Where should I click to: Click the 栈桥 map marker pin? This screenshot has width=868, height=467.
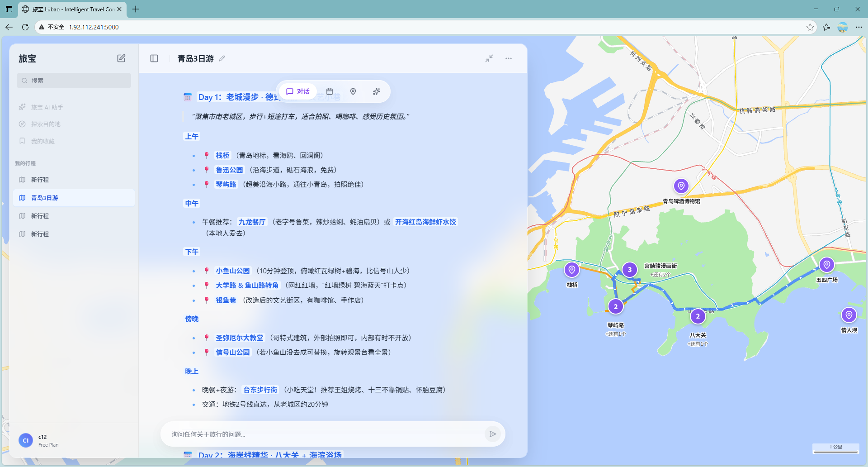(572, 270)
